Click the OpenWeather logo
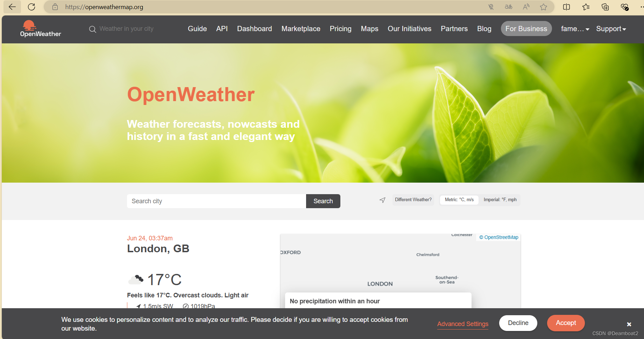644x339 pixels. click(x=41, y=29)
